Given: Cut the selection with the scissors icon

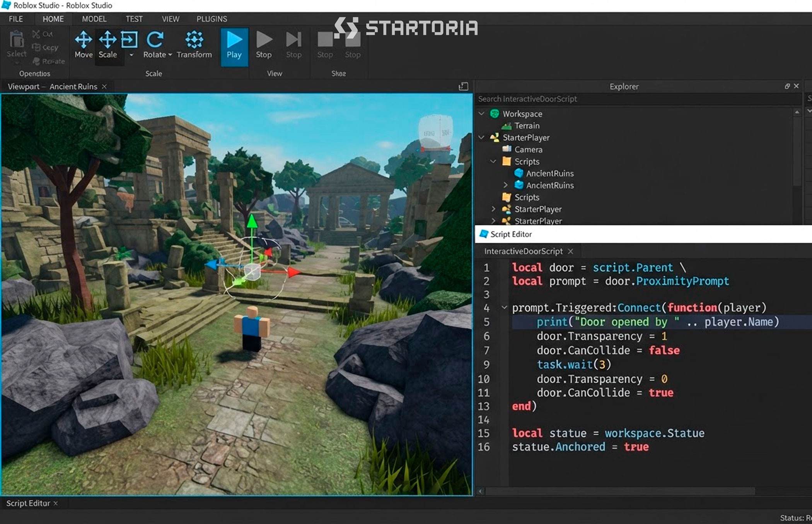Looking at the screenshot, I should pyautogui.click(x=43, y=34).
